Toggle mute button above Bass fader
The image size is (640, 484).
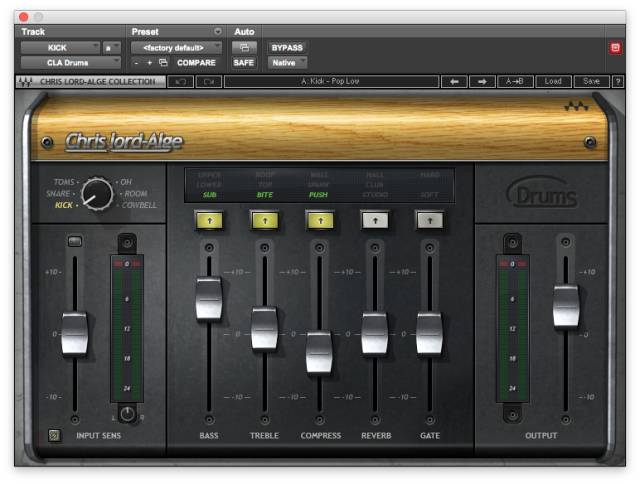pos(209,248)
